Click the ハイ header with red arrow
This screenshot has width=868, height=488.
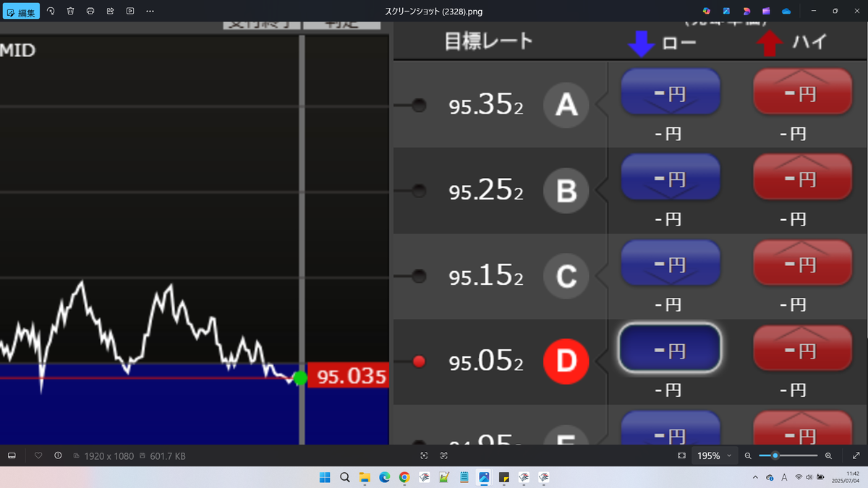tap(792, 43)
